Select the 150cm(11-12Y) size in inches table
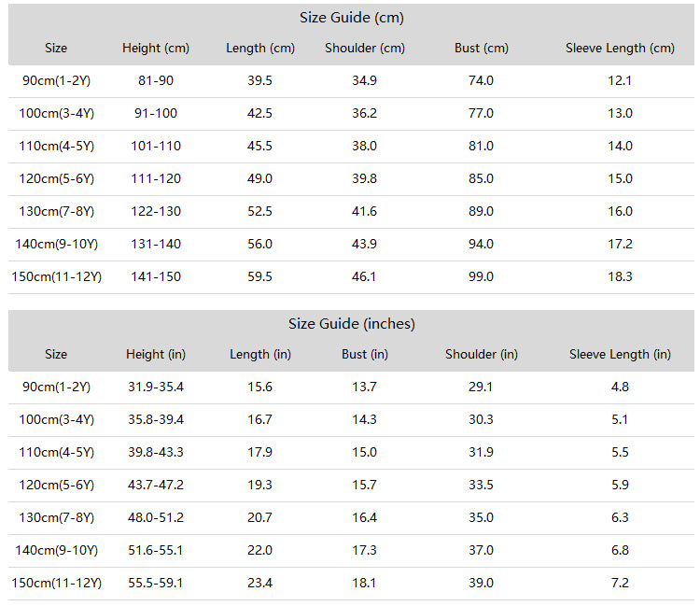This screenshot has width=700, height=606. click(x=57, y=584)
